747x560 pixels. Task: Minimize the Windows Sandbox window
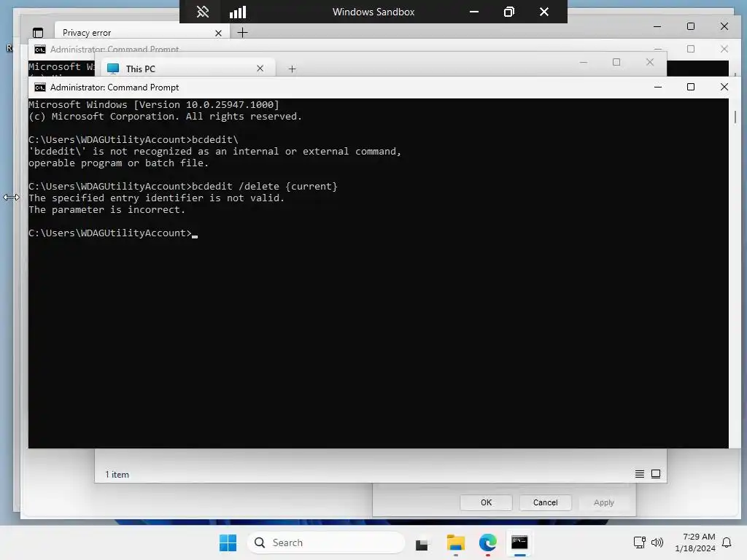474,12
